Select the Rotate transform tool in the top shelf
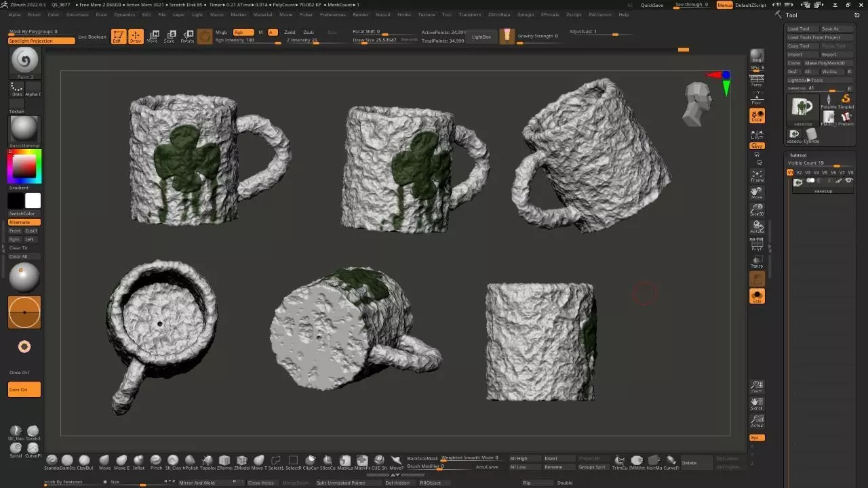This screenshot has width=868, height=488. 186,37
